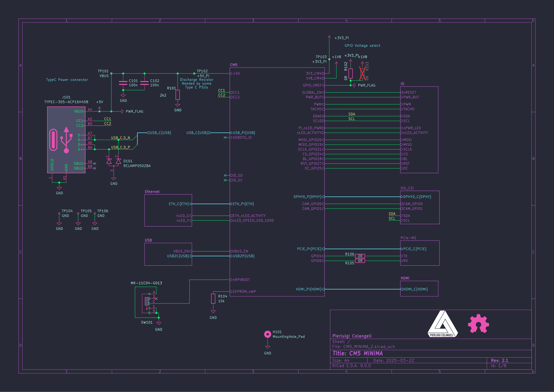Click the pink open hardware gear logo
The width and height of the screenshot is (554, 392).
pos(478,323)
